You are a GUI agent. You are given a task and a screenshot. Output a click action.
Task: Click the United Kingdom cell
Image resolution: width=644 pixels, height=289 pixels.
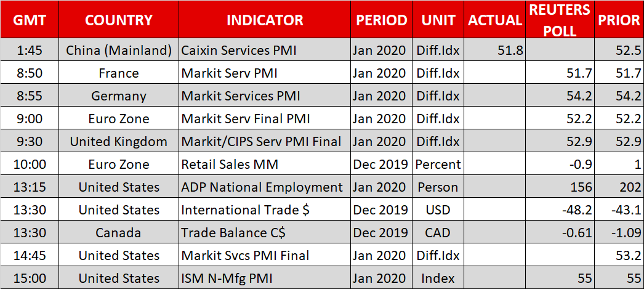coord(119,142)
